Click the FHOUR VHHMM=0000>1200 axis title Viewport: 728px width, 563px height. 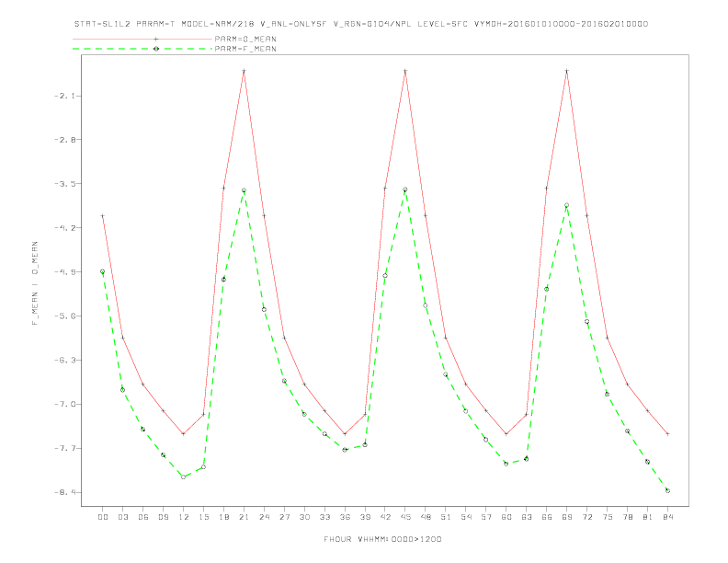pyautogui.click(x=382, y=539)
